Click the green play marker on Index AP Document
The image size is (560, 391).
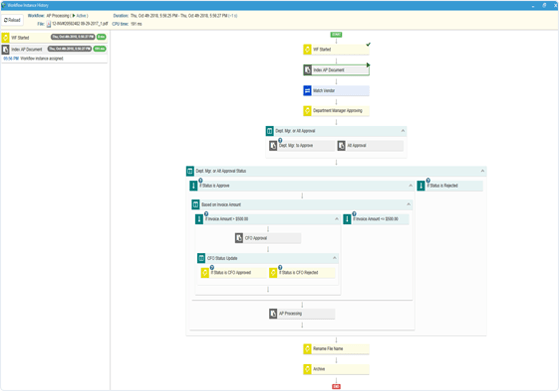368,65
